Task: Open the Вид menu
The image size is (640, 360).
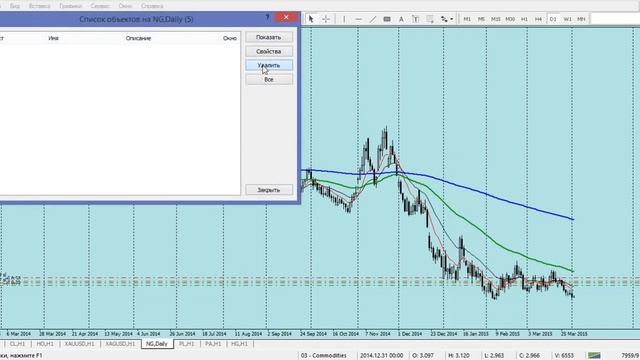Action: pos(15,6)
